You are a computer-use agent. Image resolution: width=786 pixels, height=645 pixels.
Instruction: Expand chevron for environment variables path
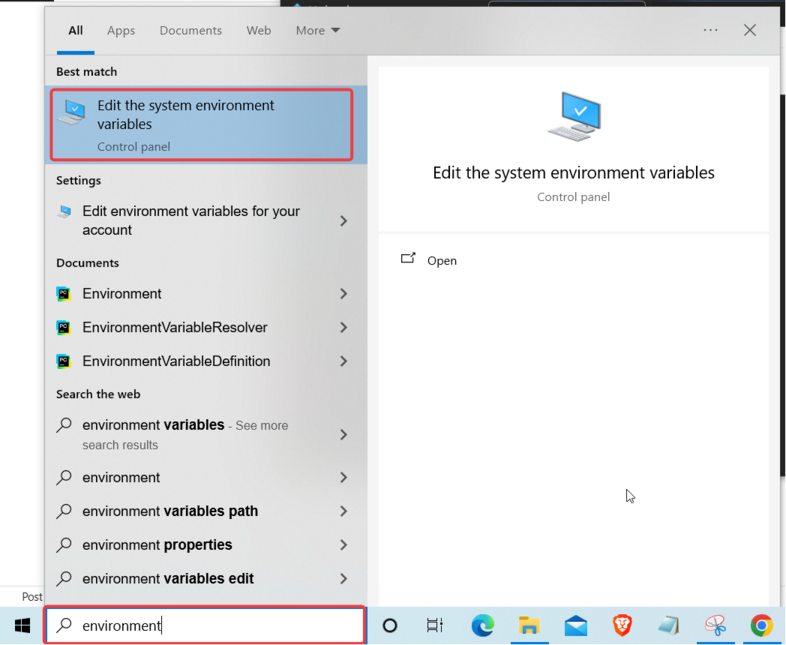(343, 511)
